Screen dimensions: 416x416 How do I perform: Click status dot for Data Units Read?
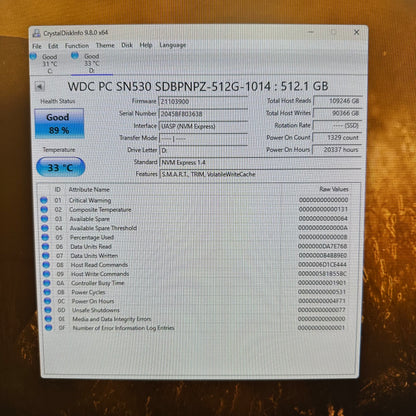[45, 246]
